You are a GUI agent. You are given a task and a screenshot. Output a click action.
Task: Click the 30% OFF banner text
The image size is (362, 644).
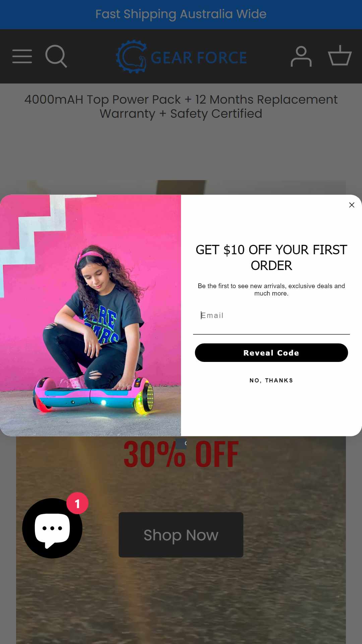click(181, 454)
